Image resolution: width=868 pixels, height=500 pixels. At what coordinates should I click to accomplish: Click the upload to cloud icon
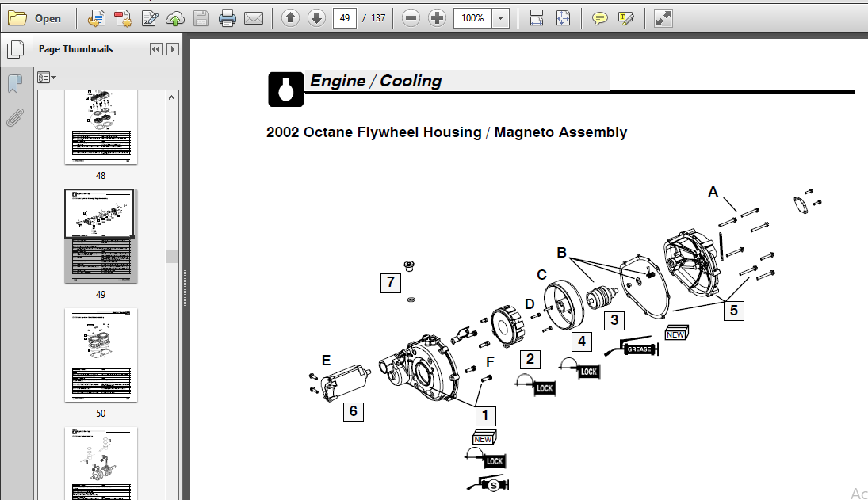[x=175, y=18]
